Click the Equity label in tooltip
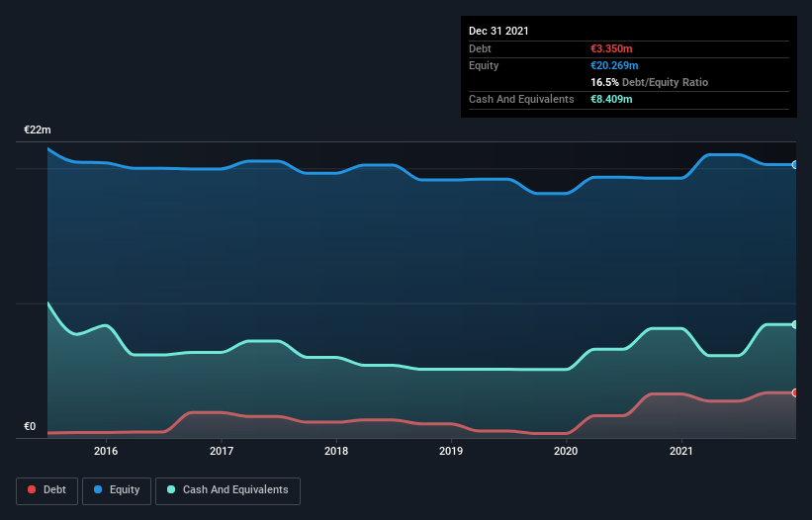Screen dimensions: 812x520 pos(484,65)
